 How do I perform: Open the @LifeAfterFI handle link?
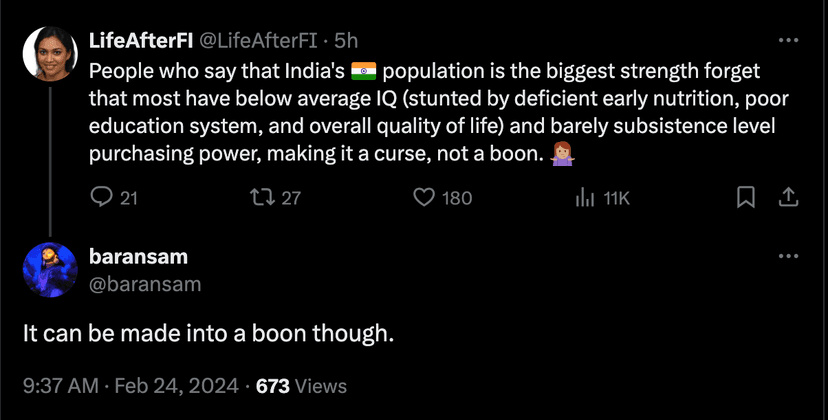[x=261, y=41]
